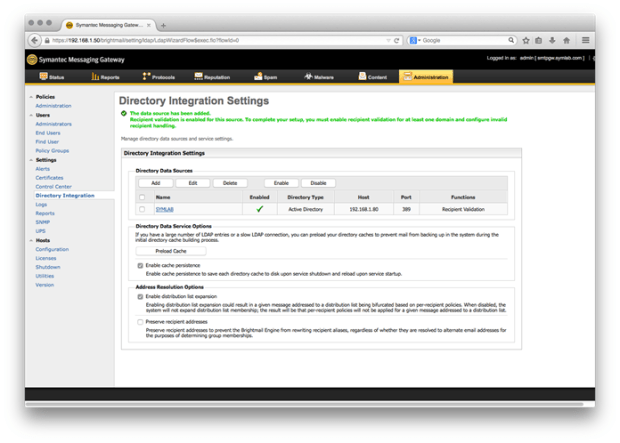The width and height of the screenshot is (620, 443).
Task: Toggle Enable cache persistence checkbox
Action: [x=140, y=266]
